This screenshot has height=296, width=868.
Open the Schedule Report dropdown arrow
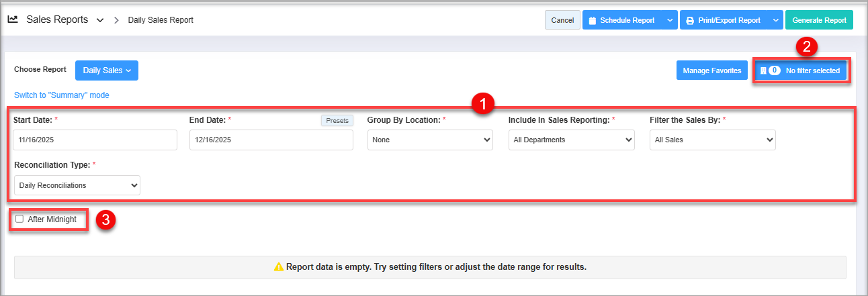(x=670, y=20)
